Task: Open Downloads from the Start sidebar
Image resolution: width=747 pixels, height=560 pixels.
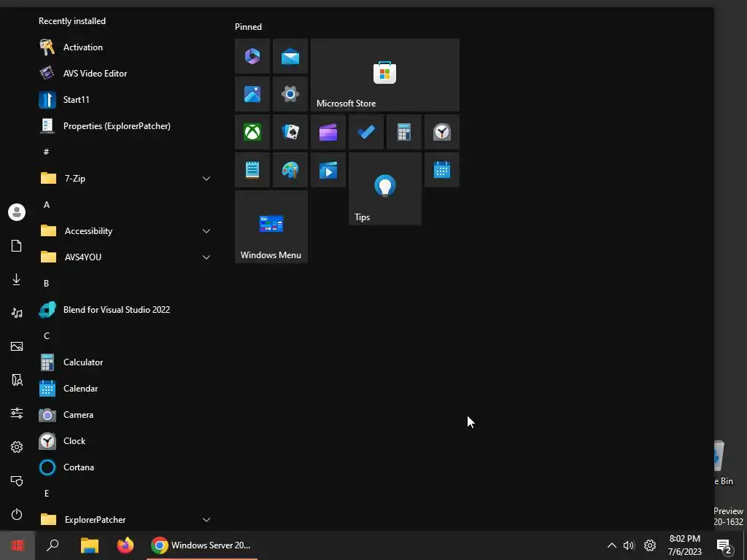Action: [17, 279]
